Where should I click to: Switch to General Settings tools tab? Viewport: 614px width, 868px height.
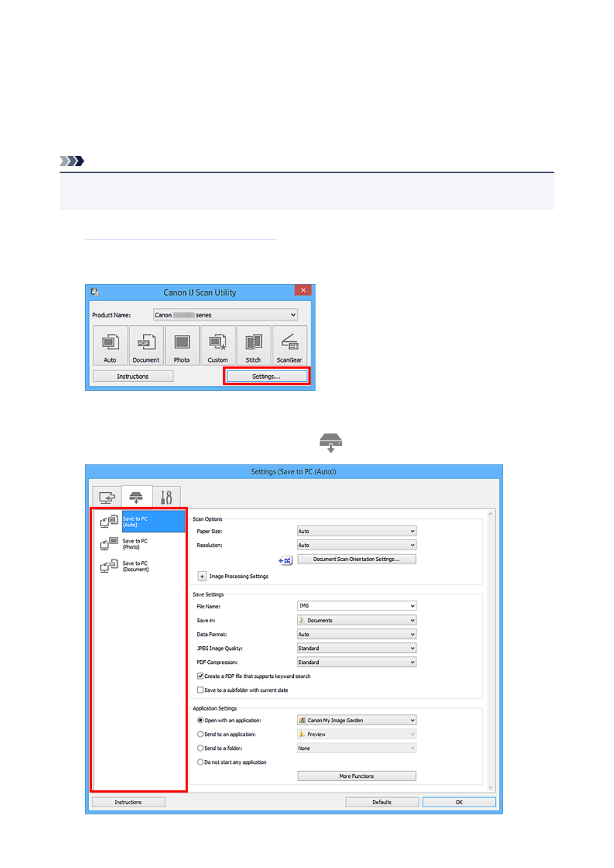167,497
